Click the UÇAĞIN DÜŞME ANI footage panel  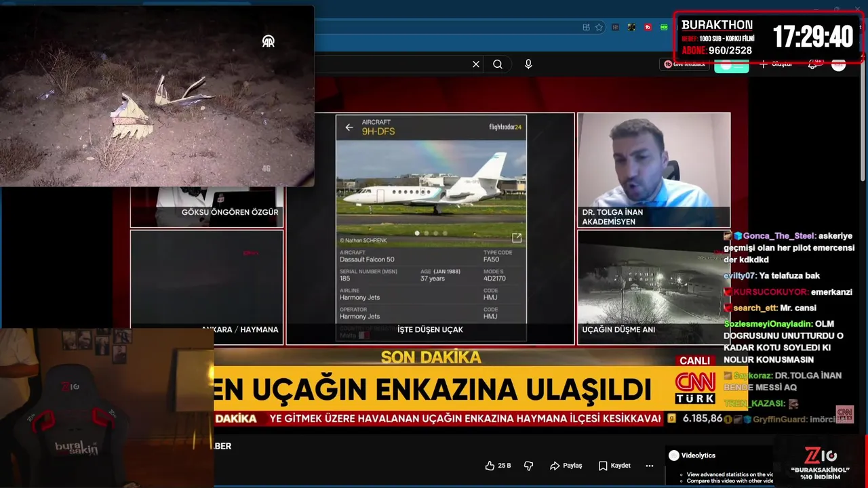[654, 287]
